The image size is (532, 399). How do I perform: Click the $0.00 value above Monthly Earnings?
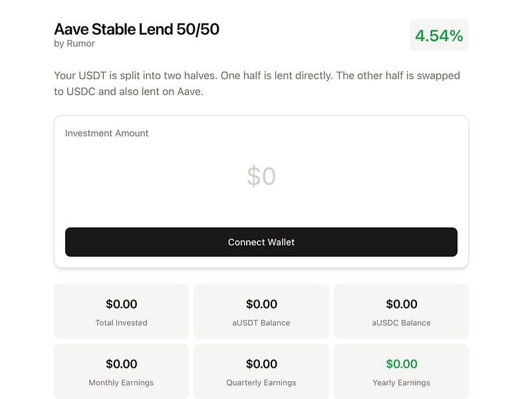point(121,364)
